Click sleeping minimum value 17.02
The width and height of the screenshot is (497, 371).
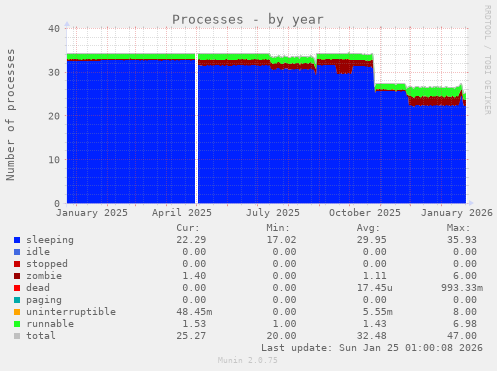(x=281, y=240)
